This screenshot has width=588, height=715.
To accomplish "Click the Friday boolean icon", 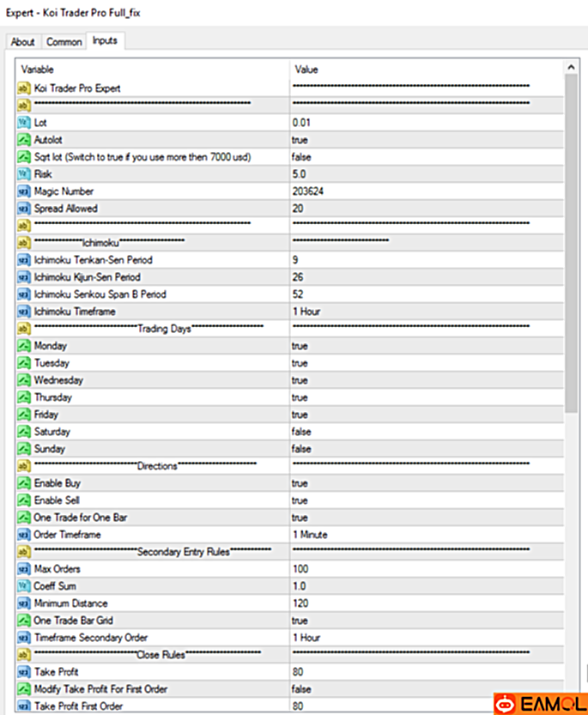I will (x=24, y=415).
